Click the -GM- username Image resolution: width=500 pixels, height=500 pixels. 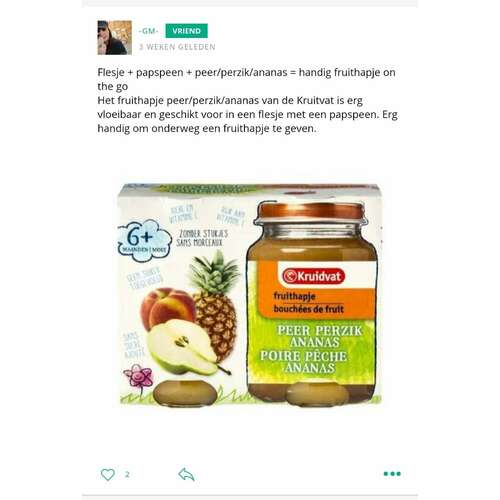148,31
